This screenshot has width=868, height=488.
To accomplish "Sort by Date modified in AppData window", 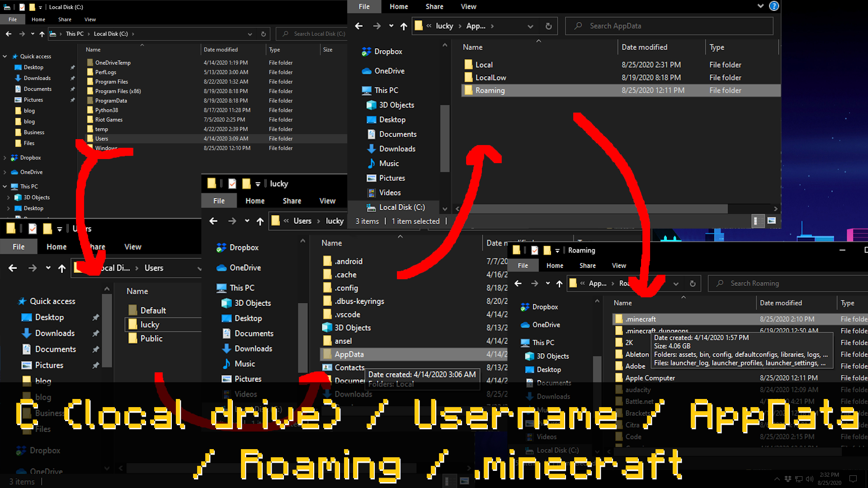I will click(x=644, y=47).
